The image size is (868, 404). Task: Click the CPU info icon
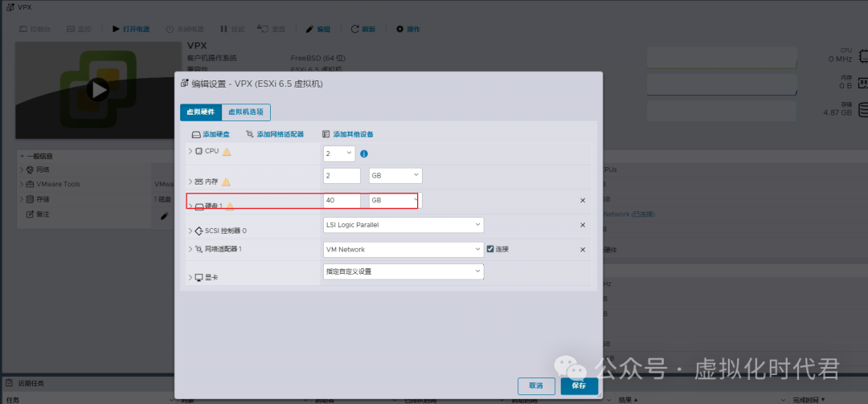click(x=364, y=154)
